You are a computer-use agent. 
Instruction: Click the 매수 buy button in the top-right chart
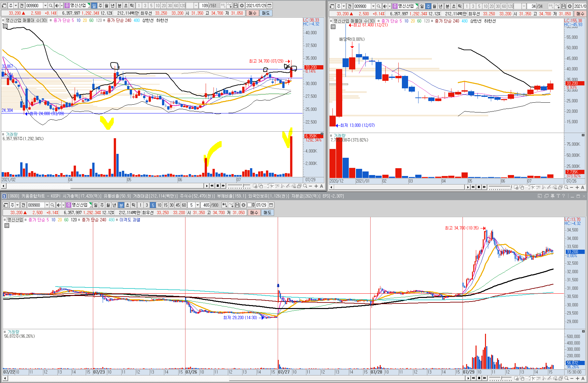[x=581, y=14]
